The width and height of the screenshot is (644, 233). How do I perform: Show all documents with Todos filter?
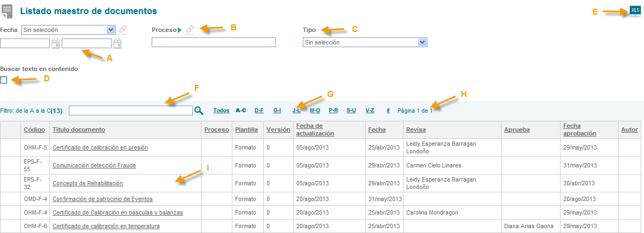pos(221,111)
